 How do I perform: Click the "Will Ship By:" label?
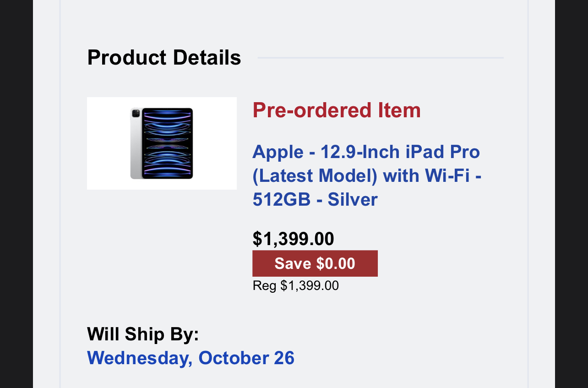click(143, 334)
